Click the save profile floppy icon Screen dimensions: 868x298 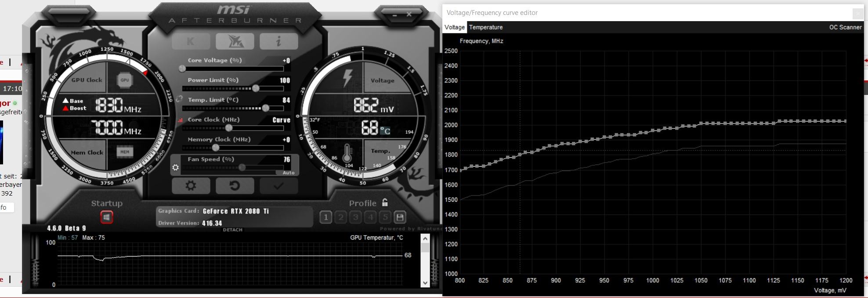click(400, 217)
